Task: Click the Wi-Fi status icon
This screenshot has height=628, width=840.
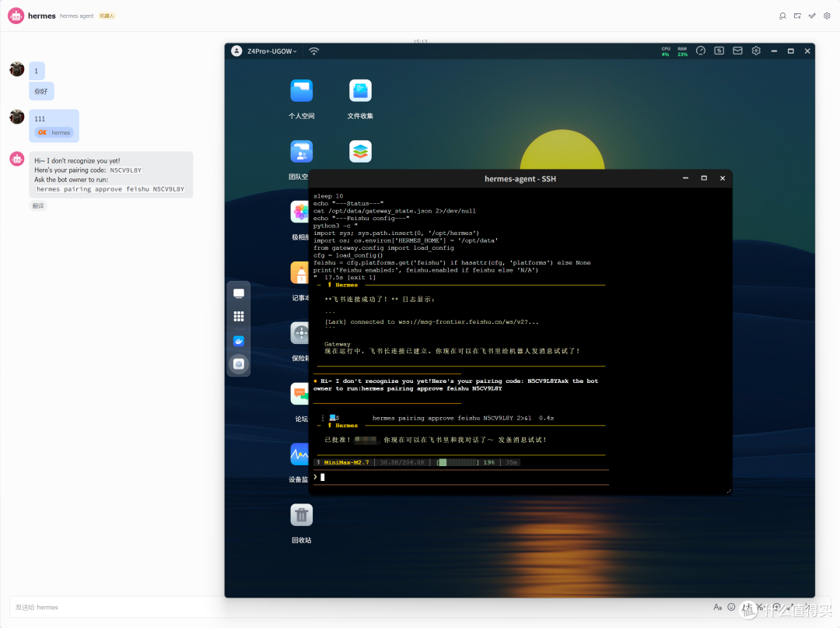Action: click(314, 51)
